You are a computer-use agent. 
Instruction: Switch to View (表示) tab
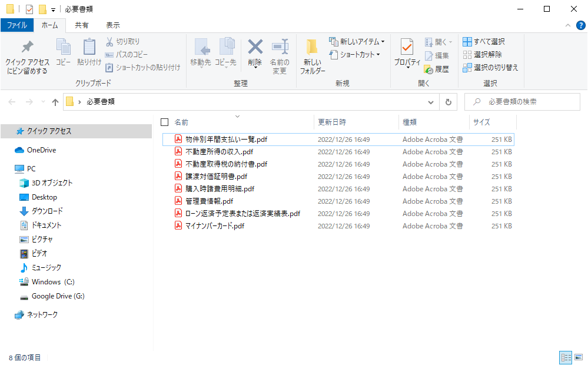coord(112,25)
